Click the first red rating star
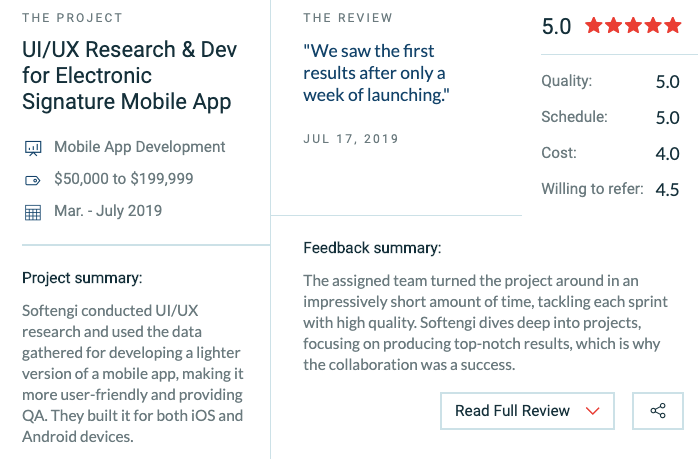This screenshot has width=698, height=459. 593,25
